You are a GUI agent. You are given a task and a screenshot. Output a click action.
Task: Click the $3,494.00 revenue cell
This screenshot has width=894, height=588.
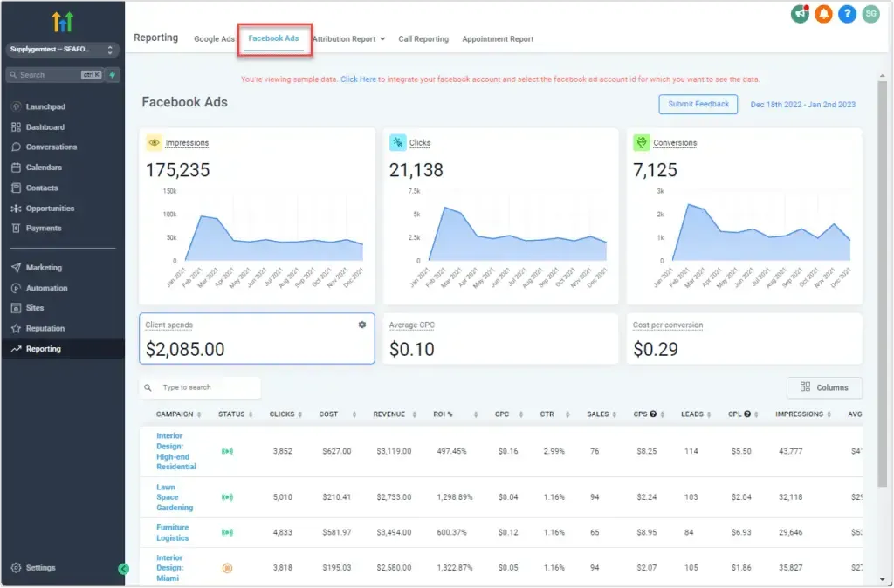point(394,533)
